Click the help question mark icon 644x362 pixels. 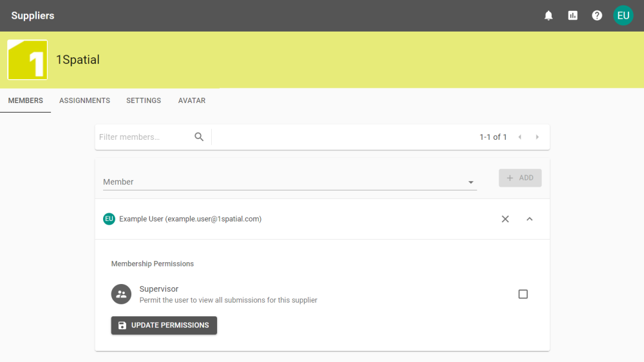tap(597, 15)
